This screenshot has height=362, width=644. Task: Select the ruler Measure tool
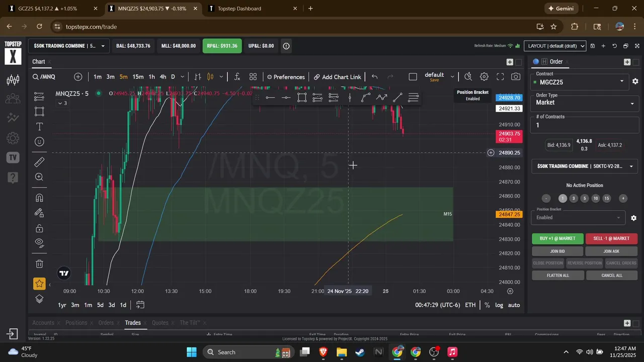[39, 162]
